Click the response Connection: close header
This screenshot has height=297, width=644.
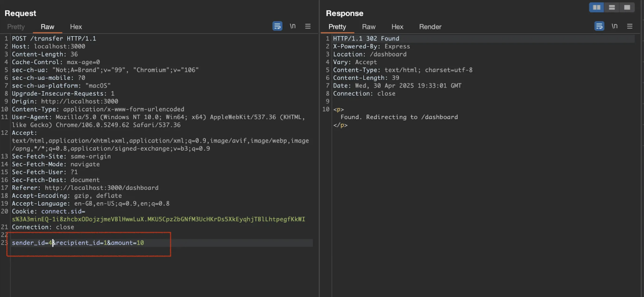tap(364, 94)
